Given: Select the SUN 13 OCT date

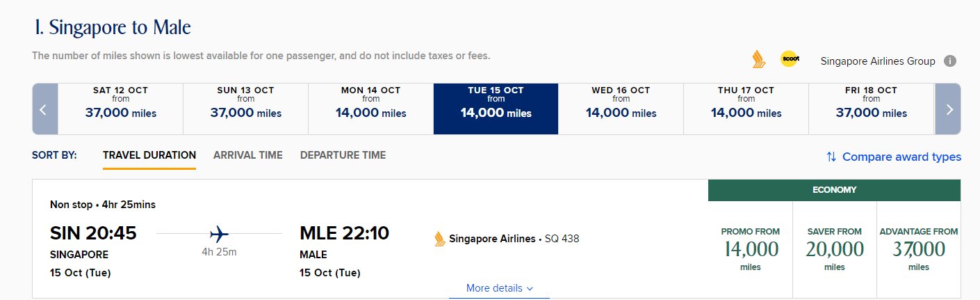Looking at the screenshot, I should 245,109.
